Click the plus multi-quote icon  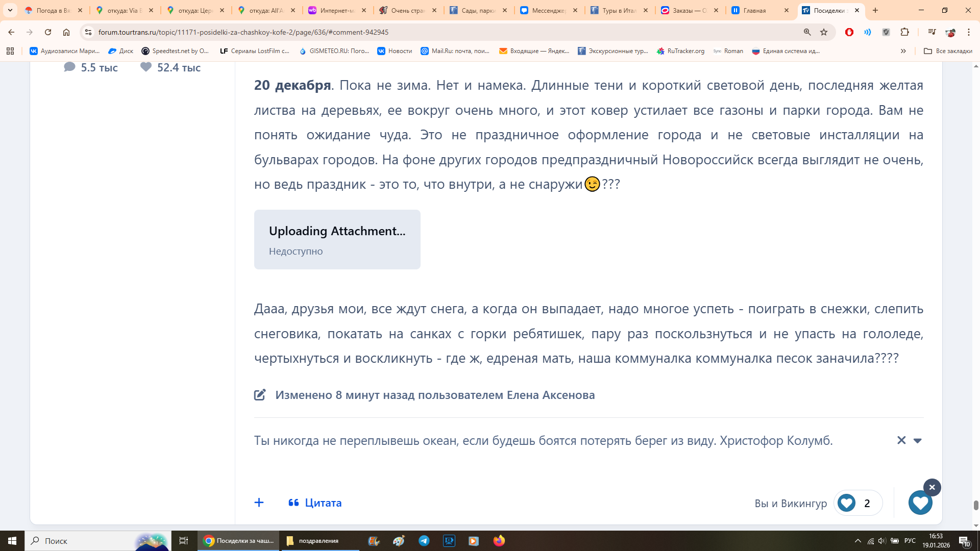259,503
